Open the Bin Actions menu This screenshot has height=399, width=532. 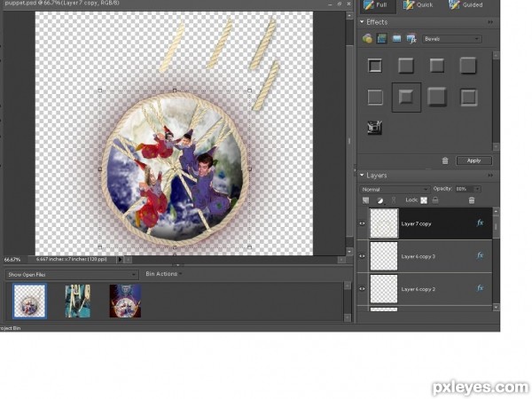(163, 274)
